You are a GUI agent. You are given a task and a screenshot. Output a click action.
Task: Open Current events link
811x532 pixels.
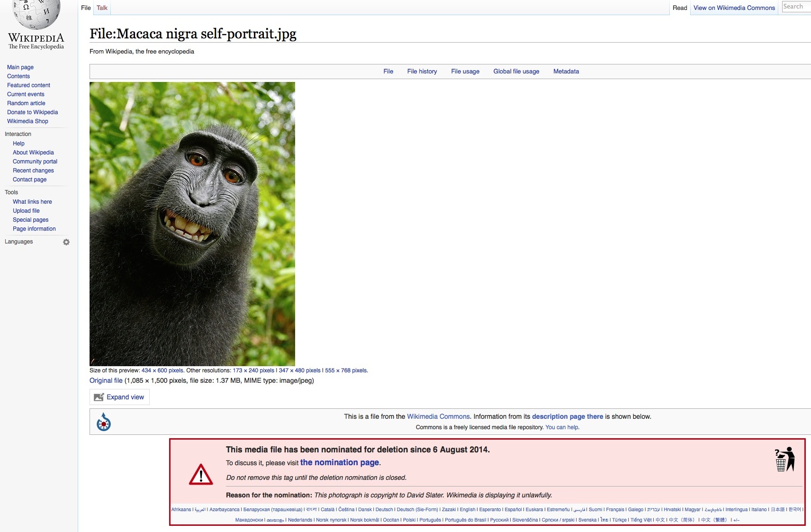[x=26, y=94]
